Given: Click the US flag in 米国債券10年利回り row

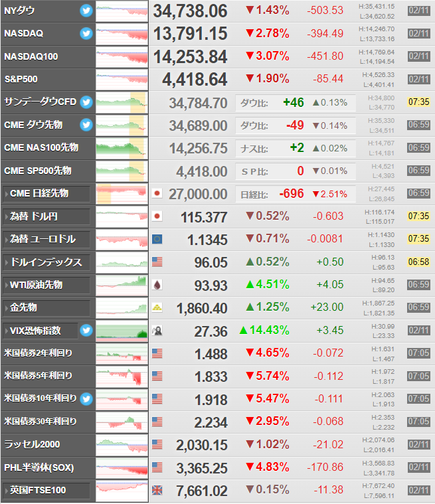Looking at the screenshot, I should point(157,399).
